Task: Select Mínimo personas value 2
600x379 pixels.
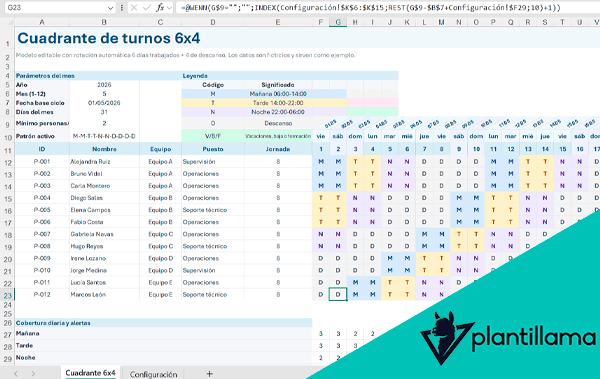Action: [104, 123]
